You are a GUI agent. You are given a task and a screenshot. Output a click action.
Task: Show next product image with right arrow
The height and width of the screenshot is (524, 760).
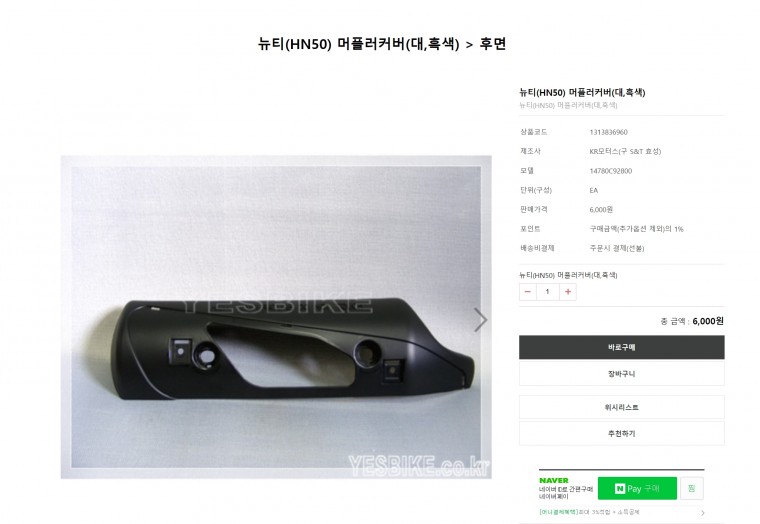(x=480, y=320)
